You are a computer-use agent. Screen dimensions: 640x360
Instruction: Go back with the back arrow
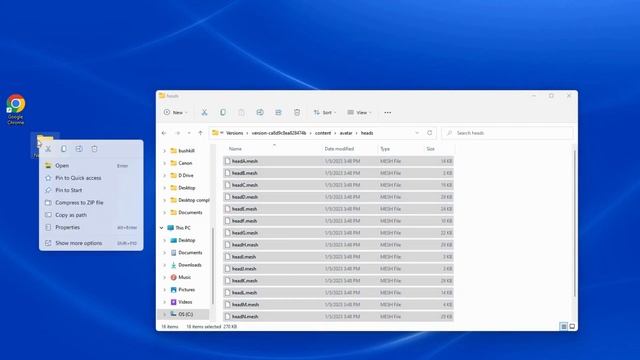(x=164, y=133)
